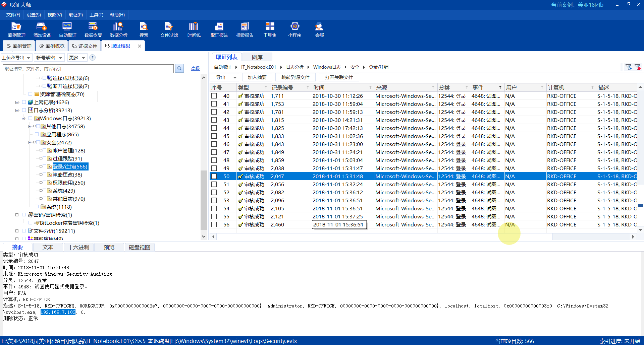Contact 客服 via the toolbar icon
This screenshot has width=644, height=345.
[319, 29]
